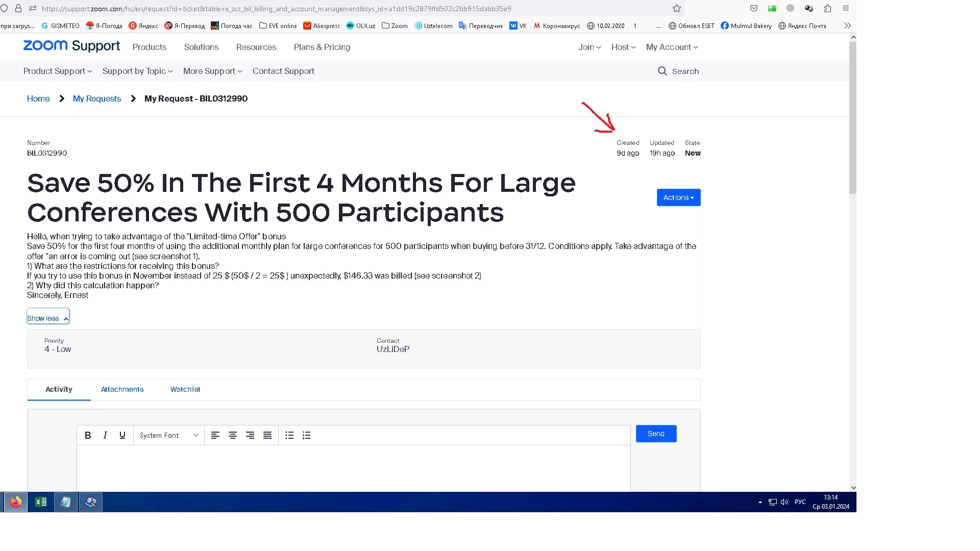Viewport: 980px width, 551px height.
Task: Open the Actions dropdown button
Action: pyautogui.click(x=678, y=197)
